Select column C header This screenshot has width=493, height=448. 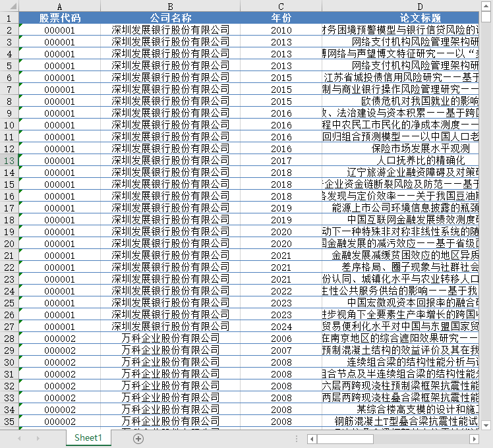pos(281,7)
